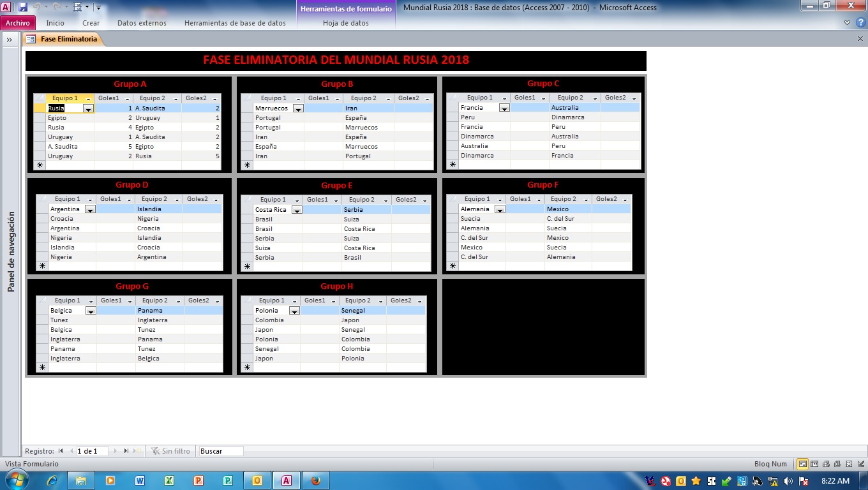Open the Rusia combo box in Grupo A

pos(88,108)
